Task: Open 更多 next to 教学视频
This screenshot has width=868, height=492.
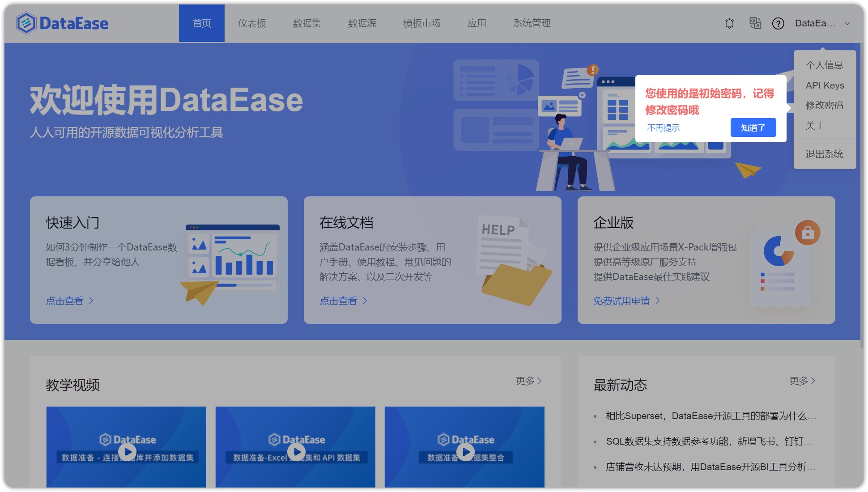Action: tap(527, 380)
